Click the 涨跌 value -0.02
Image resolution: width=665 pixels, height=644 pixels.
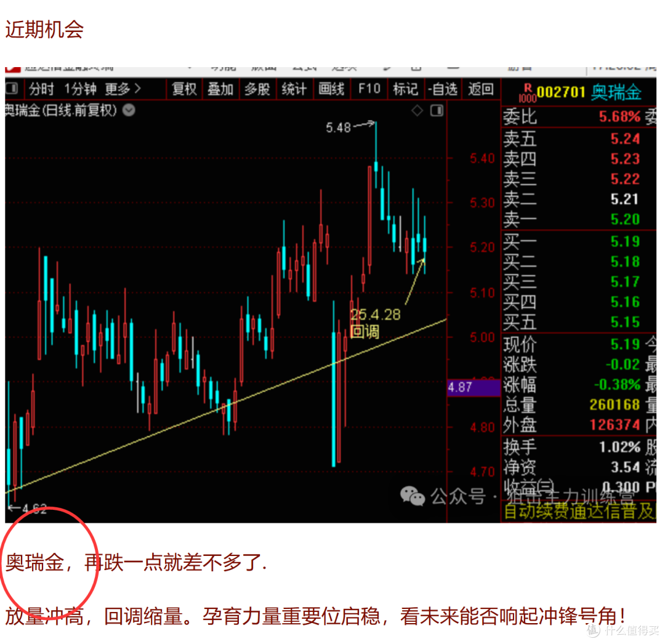pyautogui.click(x=623, y=364)
